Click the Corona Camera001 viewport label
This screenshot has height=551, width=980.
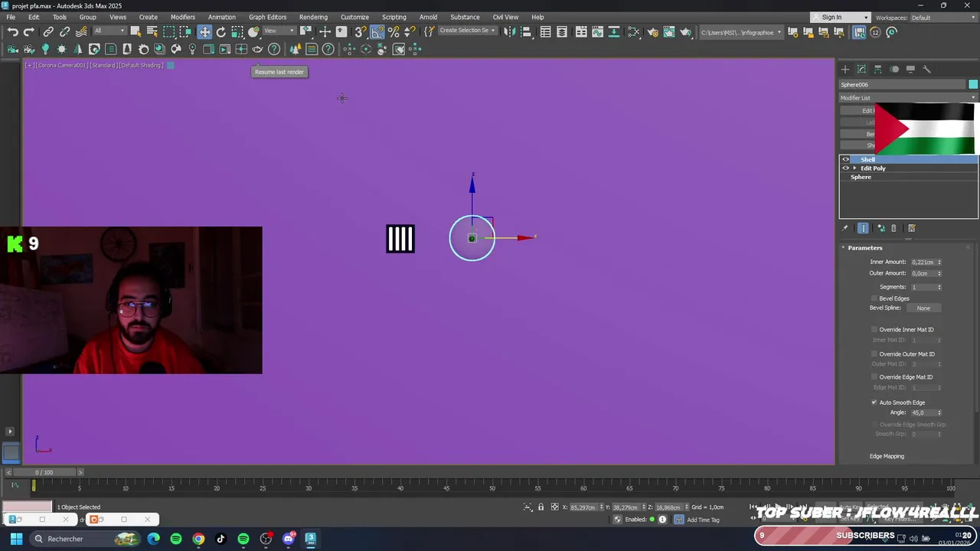[62, 65]
